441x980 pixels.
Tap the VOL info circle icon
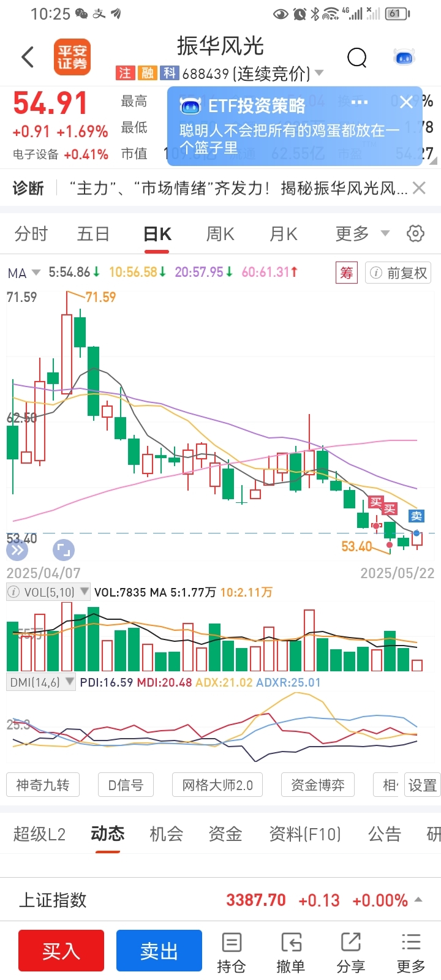coord(13,592)
